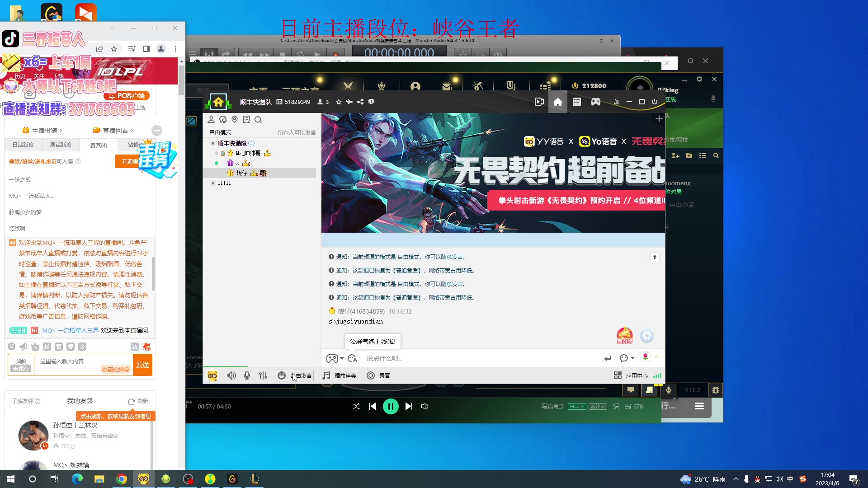The width and height of the screenshot is (868, 488).
Task: Expand the chat bubble style dropdown
Action: click(x=632, y=358)
